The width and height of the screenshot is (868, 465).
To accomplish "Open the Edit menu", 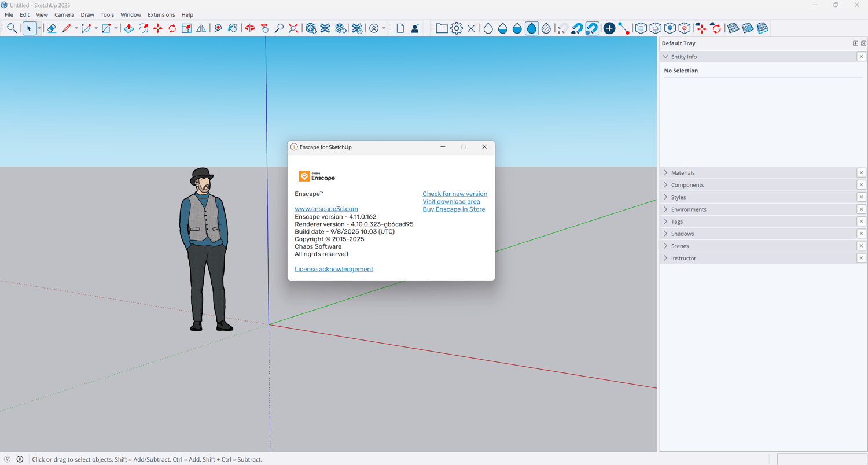I will pos(24,15).
